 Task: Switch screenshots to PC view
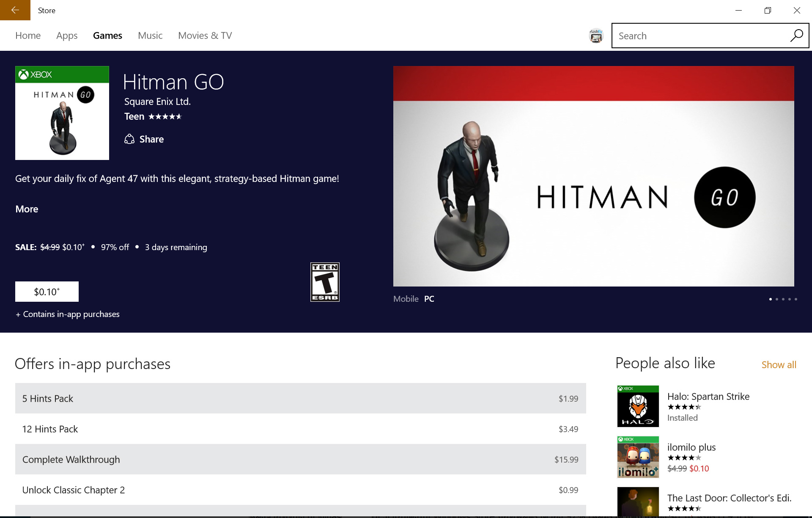tap(429, 299)
